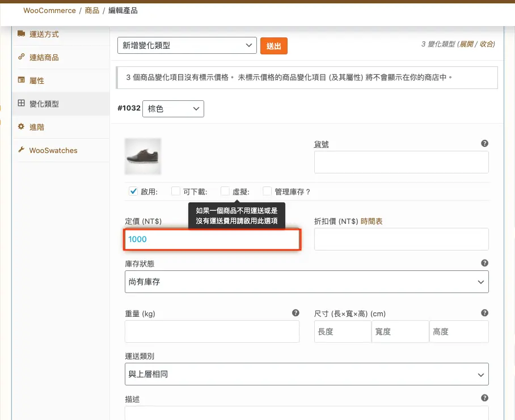Click the orange 送出 button
Image resolution: width=515 pixels, height=420 pixels.
pyautogui.click(x=274, y=45)
